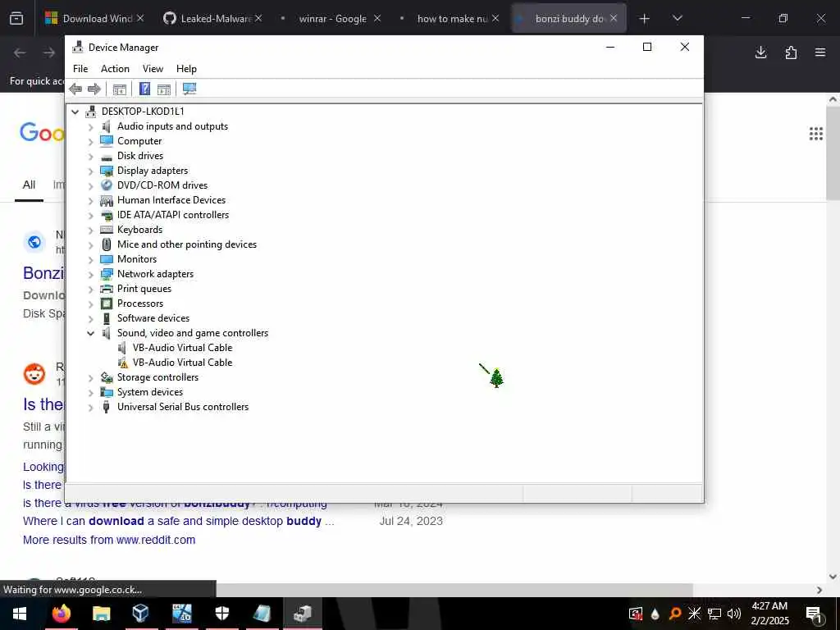
Task: Expand the Disk drives category
Action: (90, 157)
